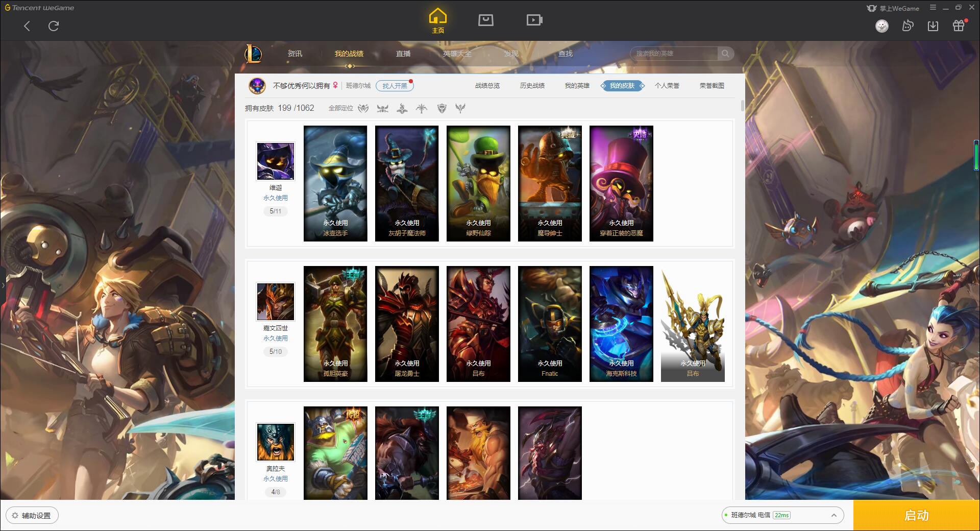Open the 绿野仙踪 skin card
Screen dimensions: 980x531
tap(478, 183)
